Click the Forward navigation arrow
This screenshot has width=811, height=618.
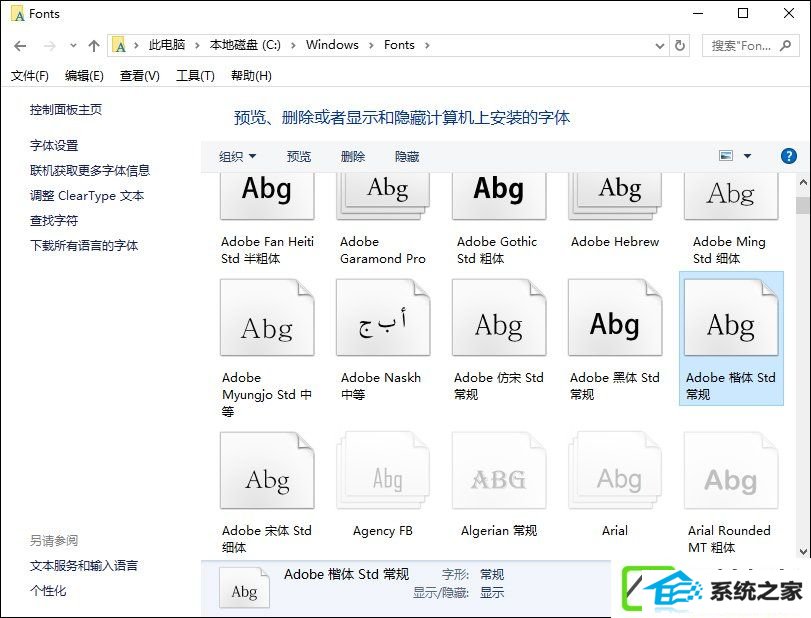50,46
